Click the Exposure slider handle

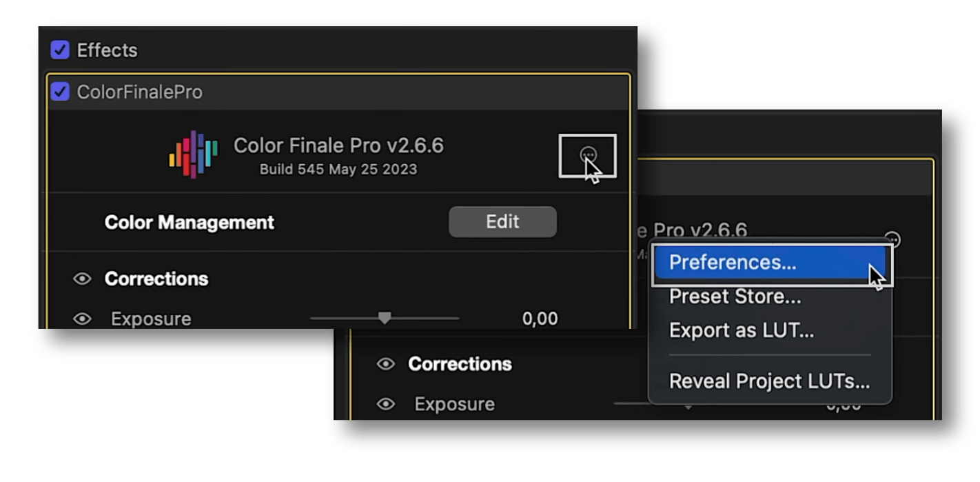point(385,318)
